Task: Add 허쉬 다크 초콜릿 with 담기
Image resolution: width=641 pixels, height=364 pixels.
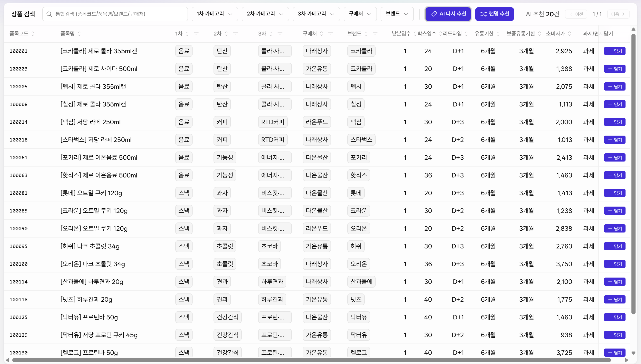Action: point(615,246)
